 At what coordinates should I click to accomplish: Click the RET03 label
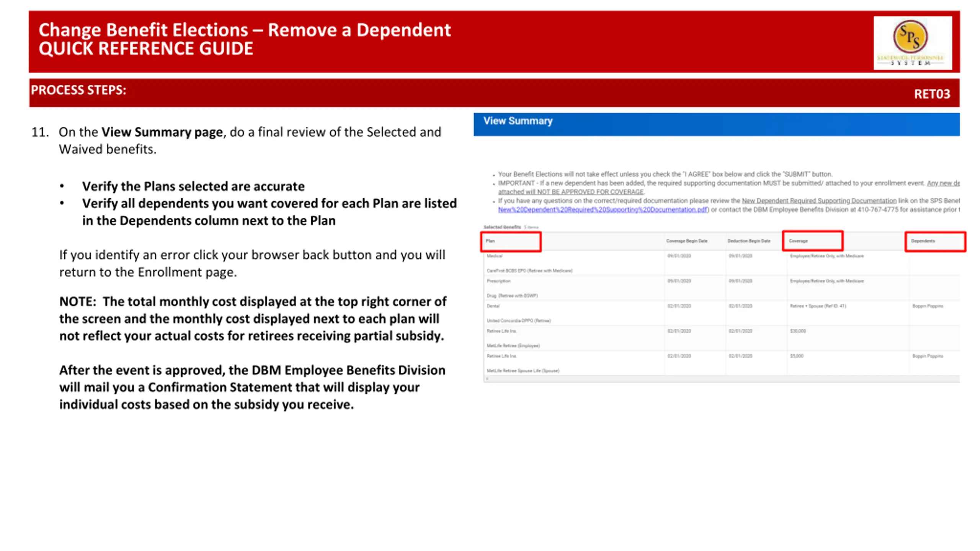click(x=932, y=94)
